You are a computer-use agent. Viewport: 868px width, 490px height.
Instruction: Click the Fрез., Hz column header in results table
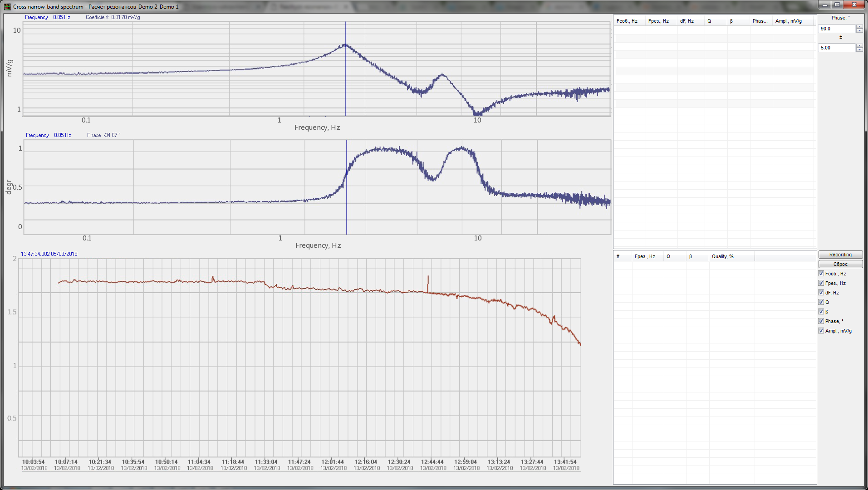pos(644,256)
